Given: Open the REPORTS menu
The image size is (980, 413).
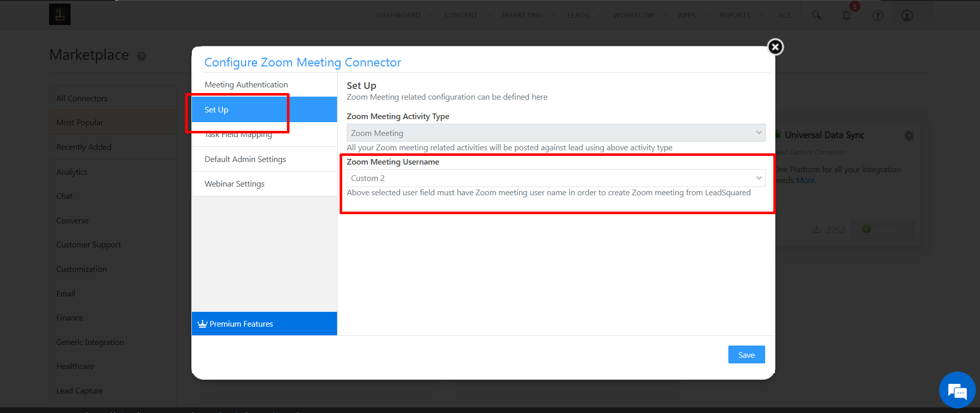Looking at the screenshot, I should click(735, 15).
